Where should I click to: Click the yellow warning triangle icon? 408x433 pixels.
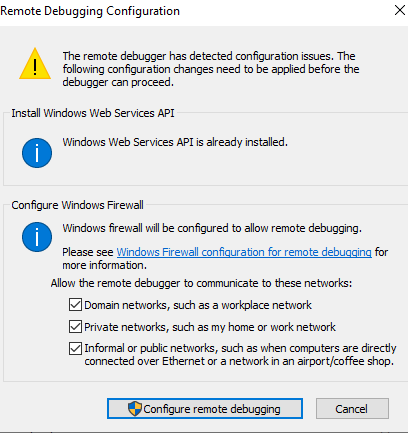click(x=35, y=64)
